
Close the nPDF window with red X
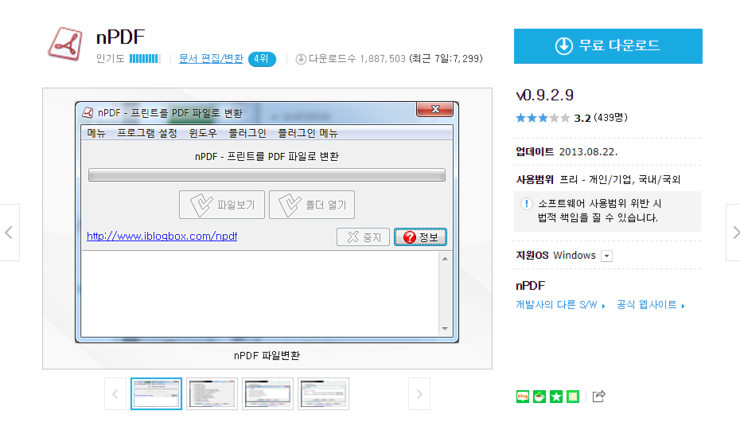point(435,109)
